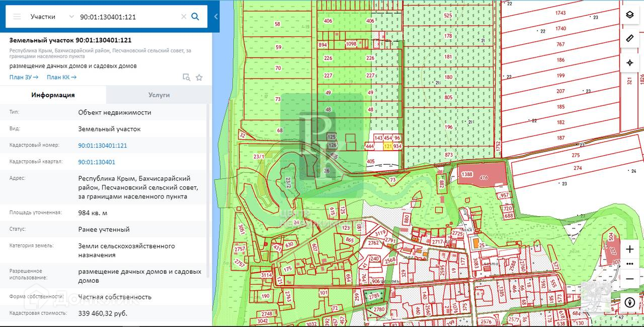Viewport: 644px width, 327px height.
Task: Open the План КК link
Action: coord(61,77)
